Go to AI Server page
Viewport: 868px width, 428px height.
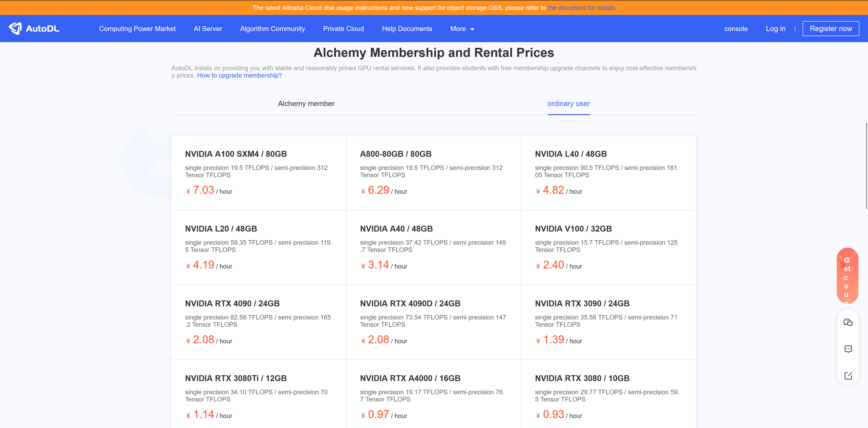(207, 29)
